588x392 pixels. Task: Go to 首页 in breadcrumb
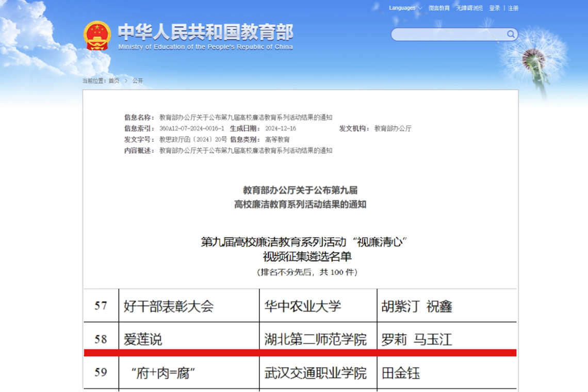pos(114,81)
